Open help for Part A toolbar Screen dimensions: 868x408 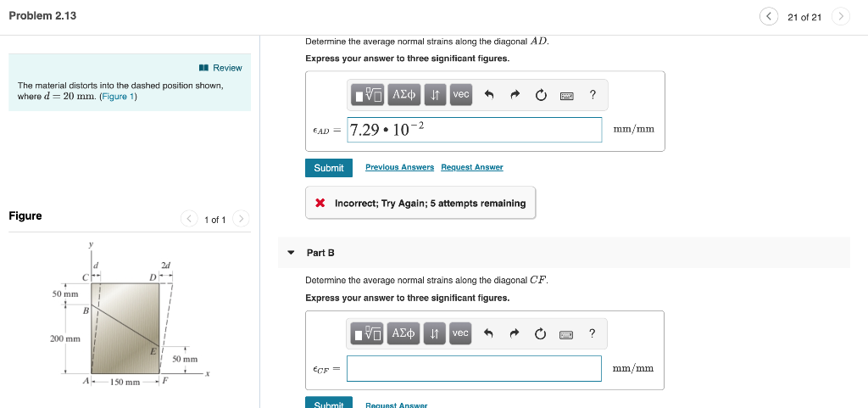tap(593, 95)
